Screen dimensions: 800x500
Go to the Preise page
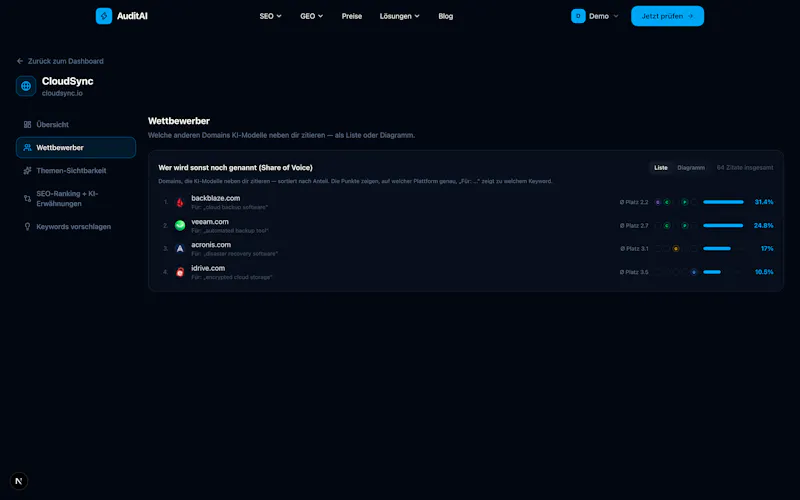tap(352, 16)
